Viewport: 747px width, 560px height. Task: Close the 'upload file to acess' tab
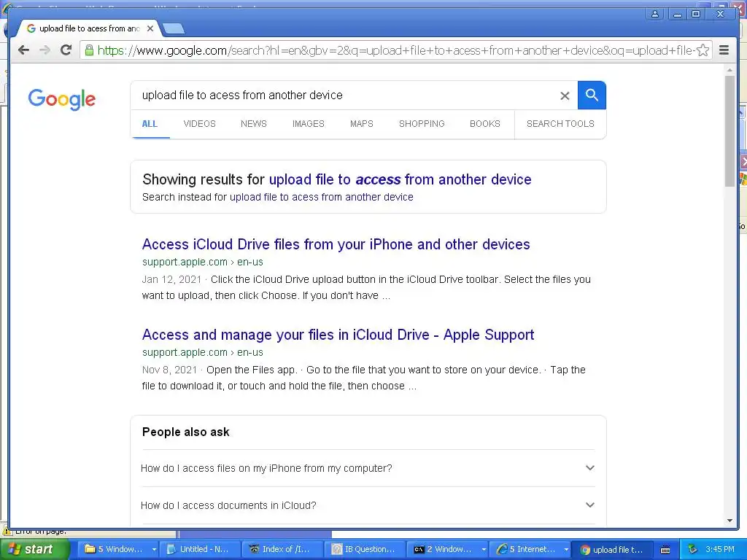[150, 28]
